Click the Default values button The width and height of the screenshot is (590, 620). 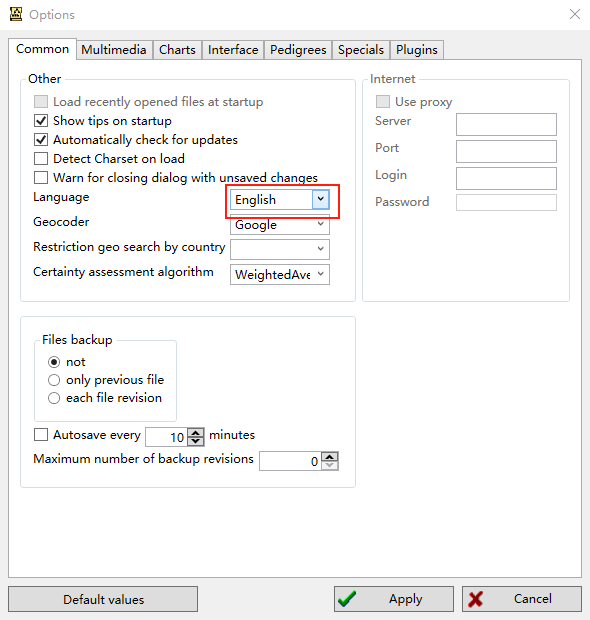103,599
